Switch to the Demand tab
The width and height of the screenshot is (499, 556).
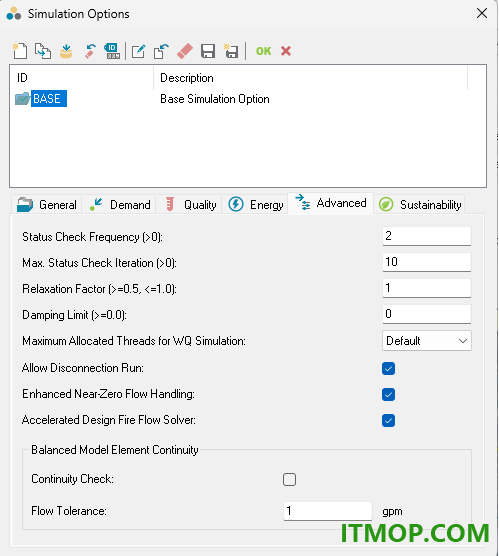click(x=119, y=205)
